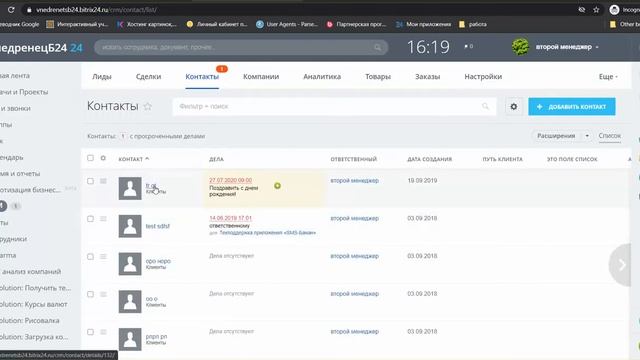The image size is (640, 360).
Task: Open the второй менеджер user menu arrow
Action: (597, 47)
